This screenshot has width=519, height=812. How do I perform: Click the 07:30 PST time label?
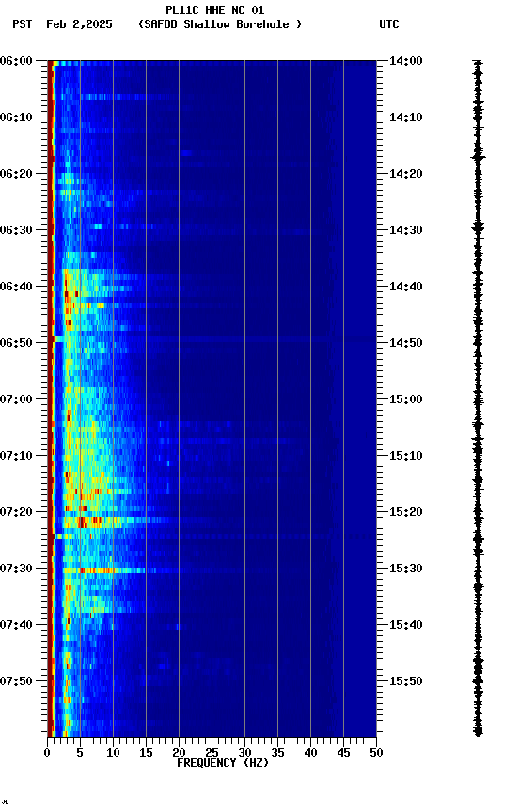click(x=16, y=569)
